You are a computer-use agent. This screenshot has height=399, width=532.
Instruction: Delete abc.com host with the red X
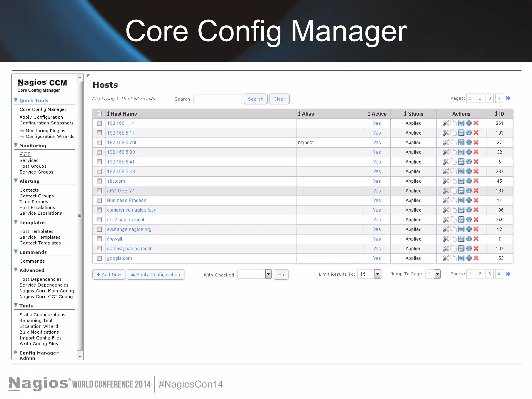[476, 181]
